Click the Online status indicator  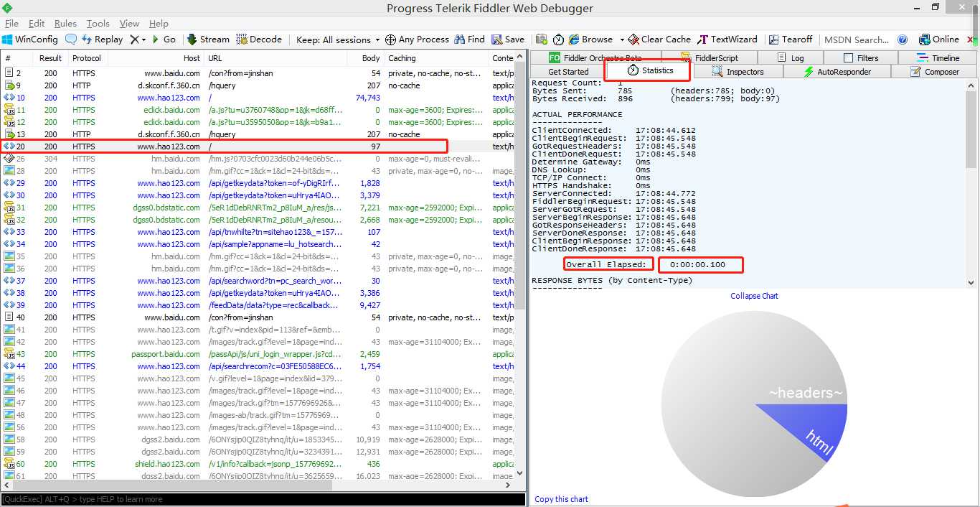click(938, 39)
